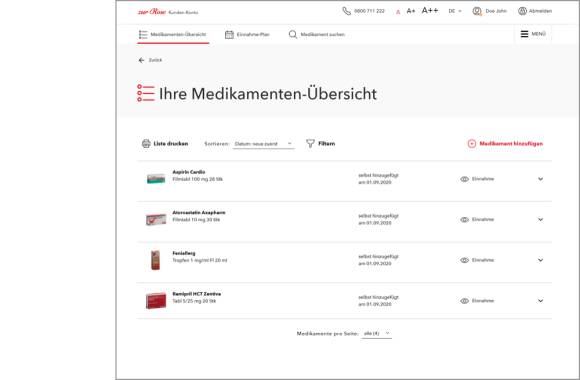Screen dimensions: 580x380
Task: Click the Abmelden logout icon
Action: pos(522,11)
